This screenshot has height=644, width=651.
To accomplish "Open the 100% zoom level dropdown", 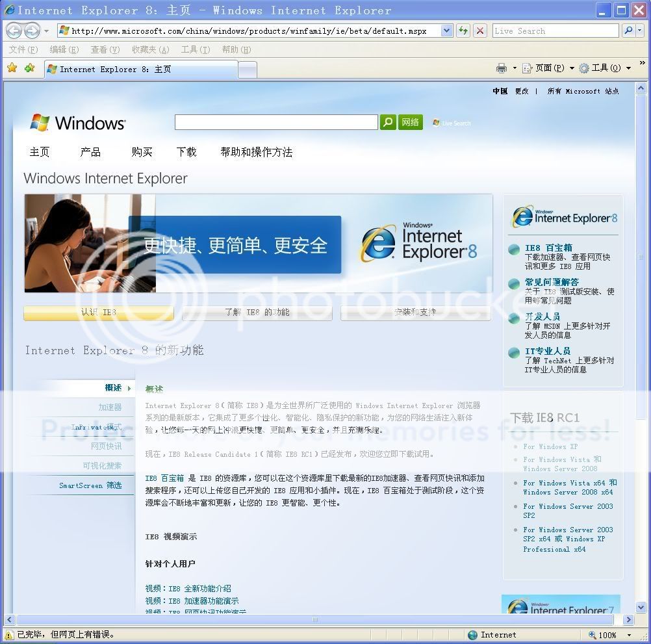I will [630, 636].
